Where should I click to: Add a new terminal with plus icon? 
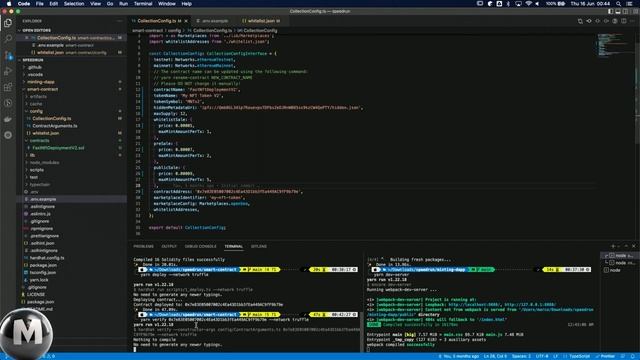point(613,246)
